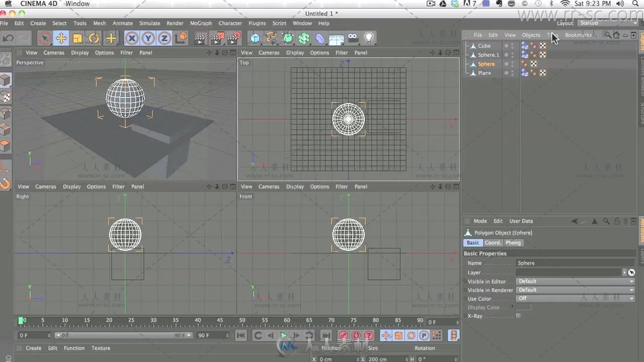Search in Object Manager magnifier icon

[x=608, y=35]
